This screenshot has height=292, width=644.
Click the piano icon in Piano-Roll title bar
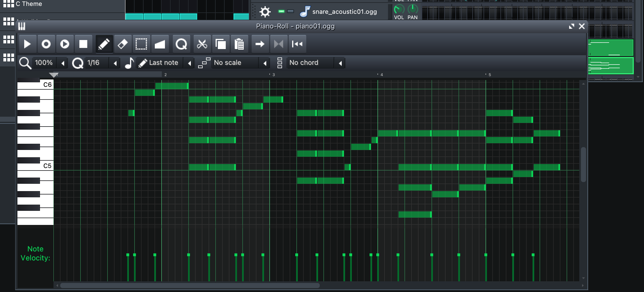(x=22, y=26)
